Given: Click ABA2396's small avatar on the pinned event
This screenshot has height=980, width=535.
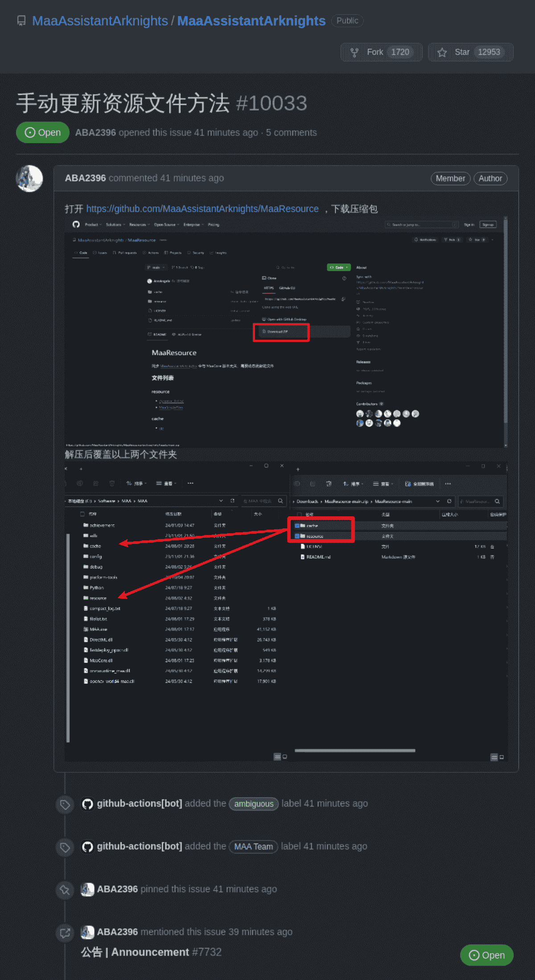Looking at the screenshot, I should (x=87, y=889).
